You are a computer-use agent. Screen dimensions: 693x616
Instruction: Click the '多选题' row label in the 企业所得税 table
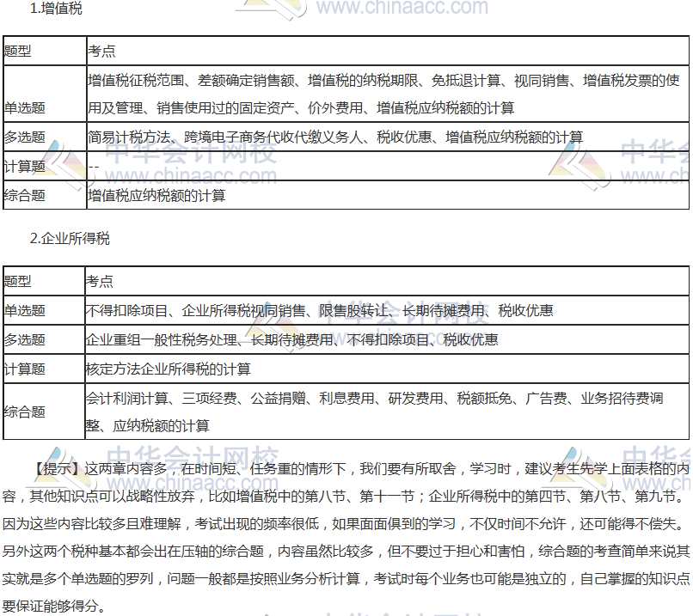(25, 340)
